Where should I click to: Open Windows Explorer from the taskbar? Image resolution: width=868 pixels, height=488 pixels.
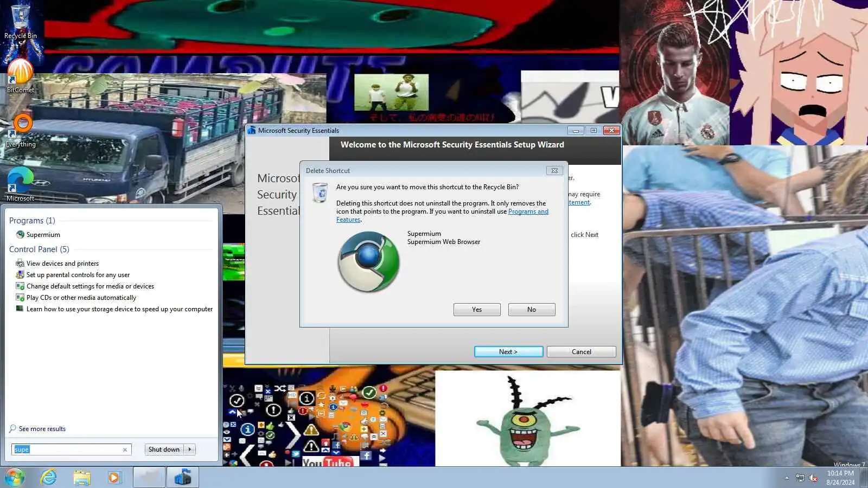(x=82, y=478)
